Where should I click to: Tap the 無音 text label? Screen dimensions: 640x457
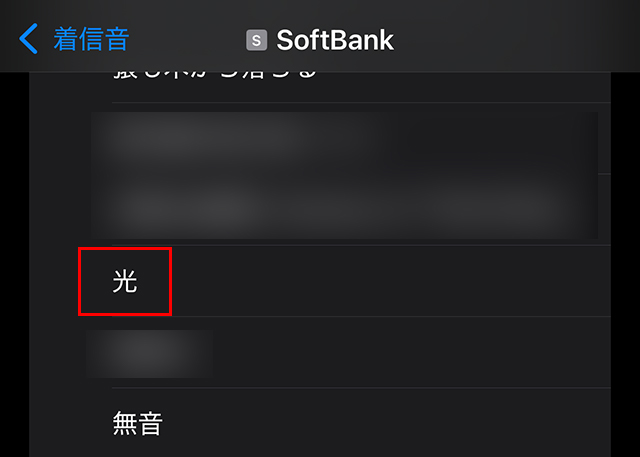(138, 423)
